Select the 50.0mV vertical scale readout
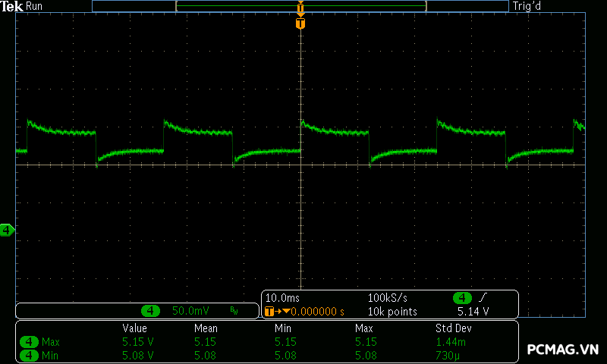This screenshot has height=364, width=607. (189, 311)
